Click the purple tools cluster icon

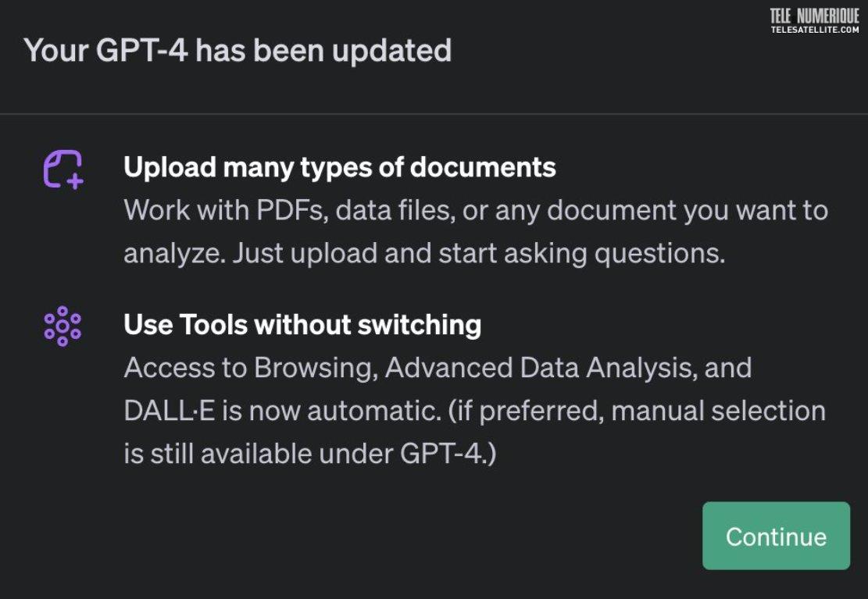click(x=63, y=326)
